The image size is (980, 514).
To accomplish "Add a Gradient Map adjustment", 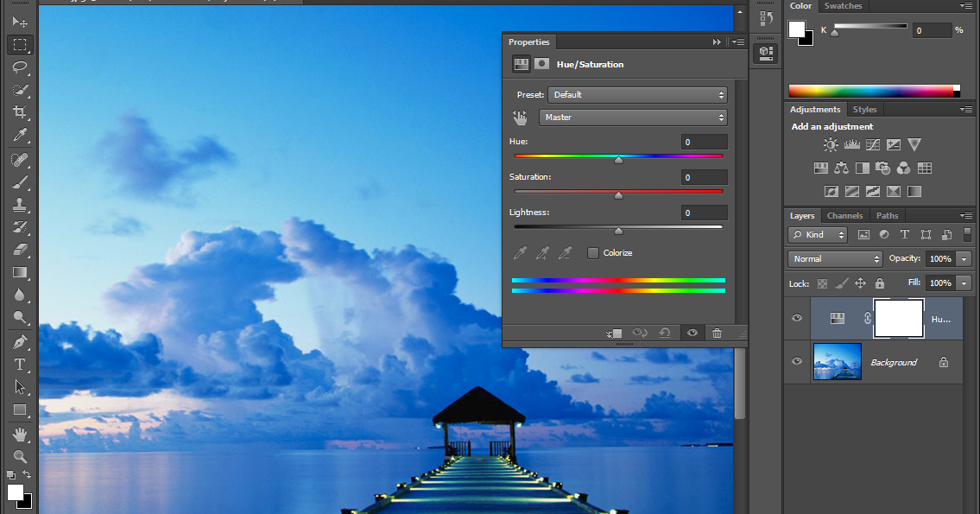I will (x=914, y=191).
